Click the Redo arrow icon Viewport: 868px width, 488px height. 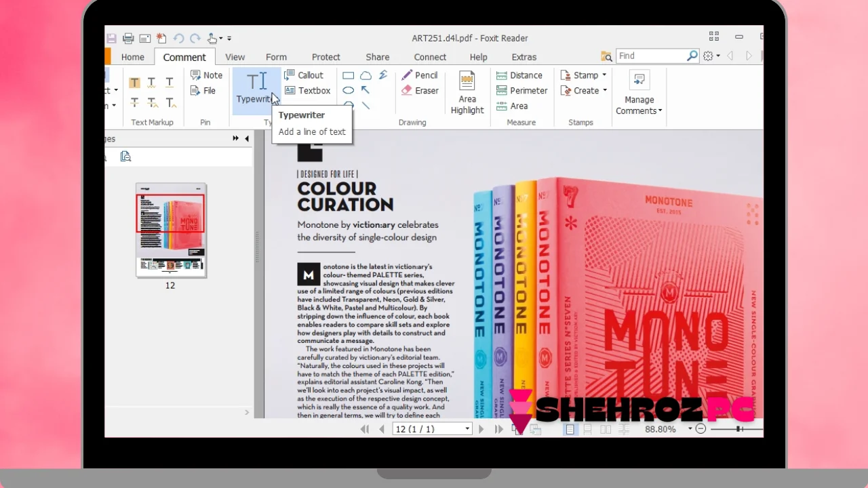pyautogui.click(x=195, y=39)
